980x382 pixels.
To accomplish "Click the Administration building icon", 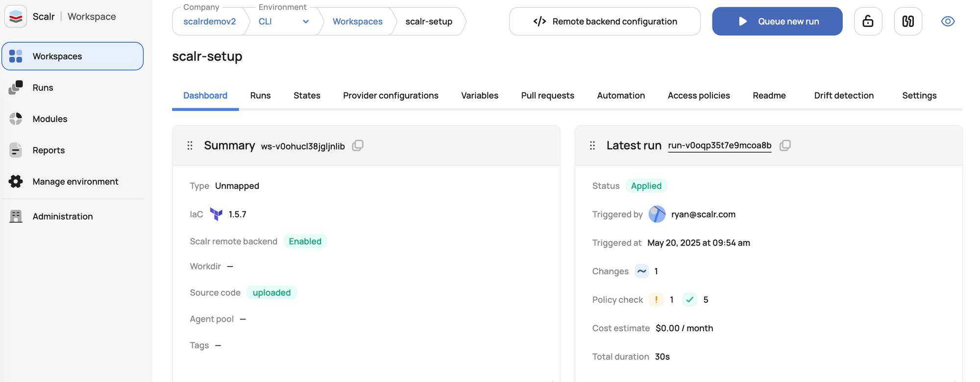I will pos(16,216).
